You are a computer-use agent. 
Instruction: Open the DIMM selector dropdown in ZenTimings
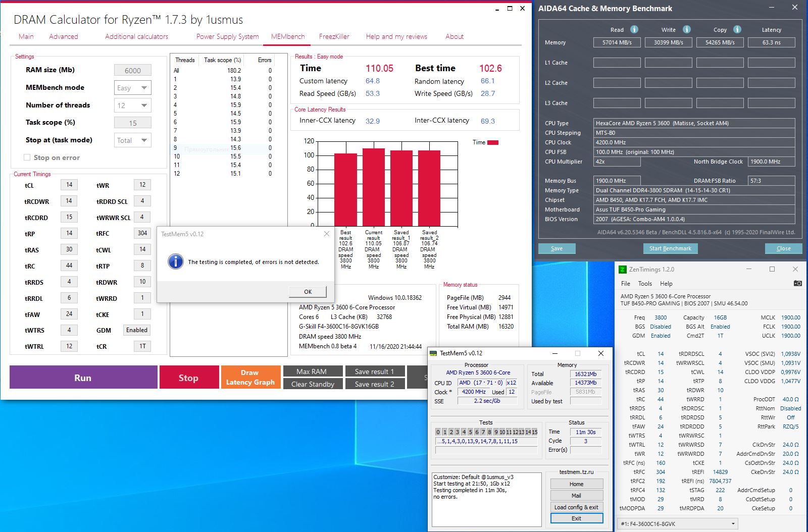[678, 524]
